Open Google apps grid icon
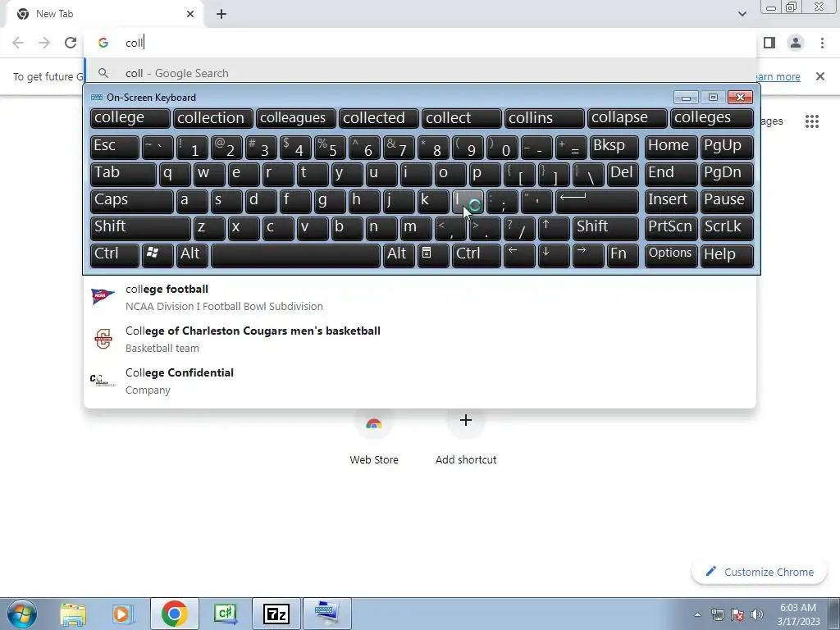840x630 pixels. click(811, 121)
